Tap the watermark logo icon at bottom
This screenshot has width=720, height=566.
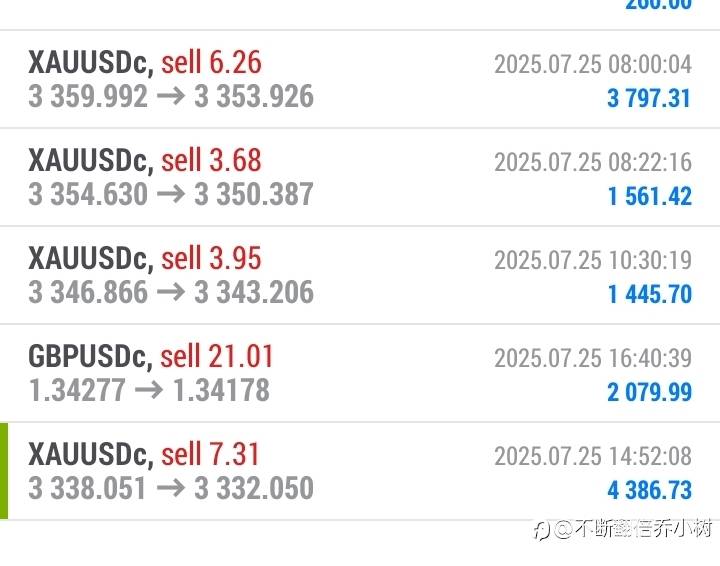coord(541,531)
